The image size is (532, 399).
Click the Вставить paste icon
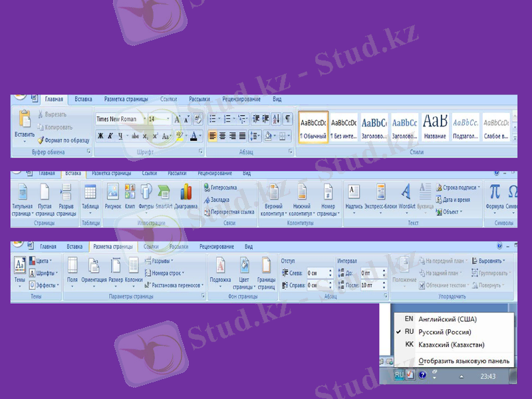[x=25, y=119]
